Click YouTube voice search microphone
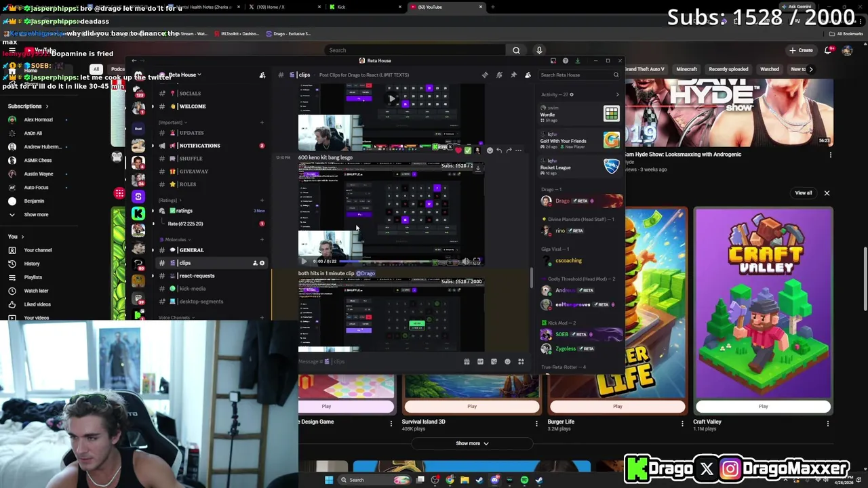Viewport: 868px width, 488px height. click(x=539, y=50)
